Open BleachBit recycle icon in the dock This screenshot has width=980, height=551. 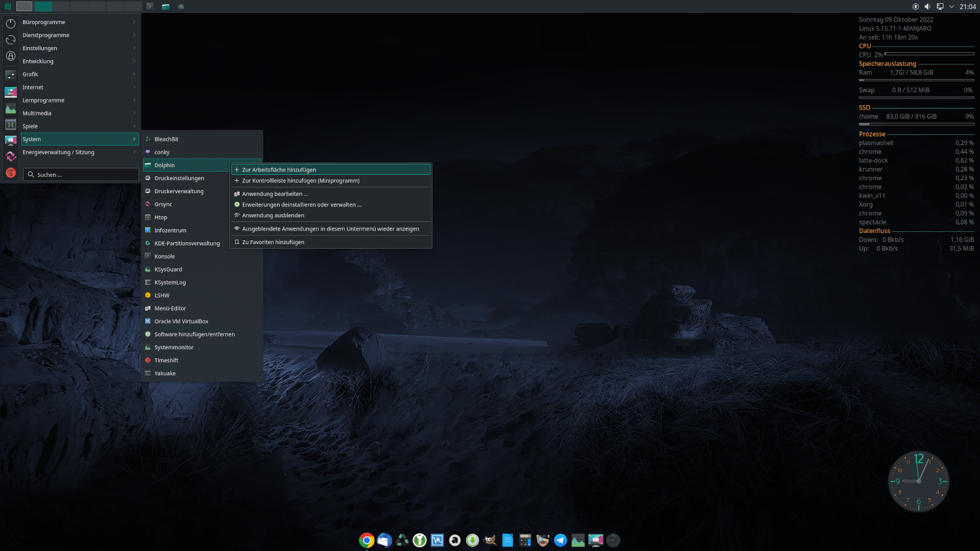[x=402, y=540]
